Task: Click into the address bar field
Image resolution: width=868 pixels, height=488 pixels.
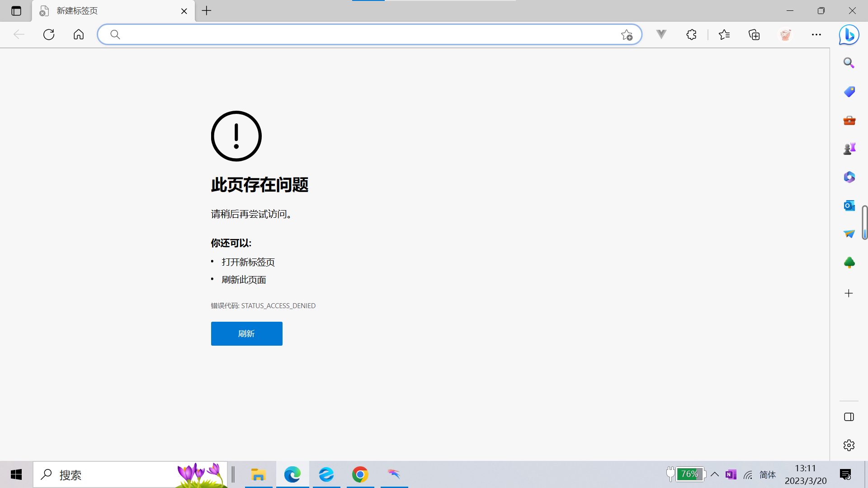Action: (x=362, y=35)
